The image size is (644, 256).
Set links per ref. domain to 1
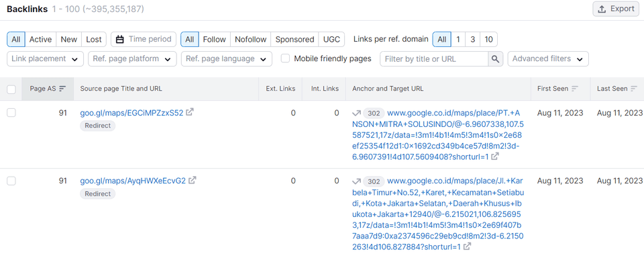(458, 40)
